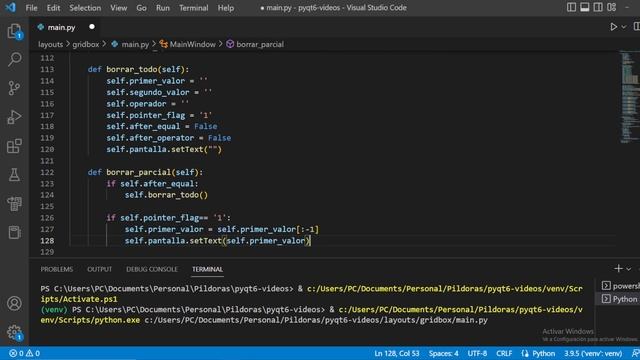Click the Activate.ps1 terminal path text
Image resolution: width=640 pixels, height=360 pixels.
pos(79,299)
